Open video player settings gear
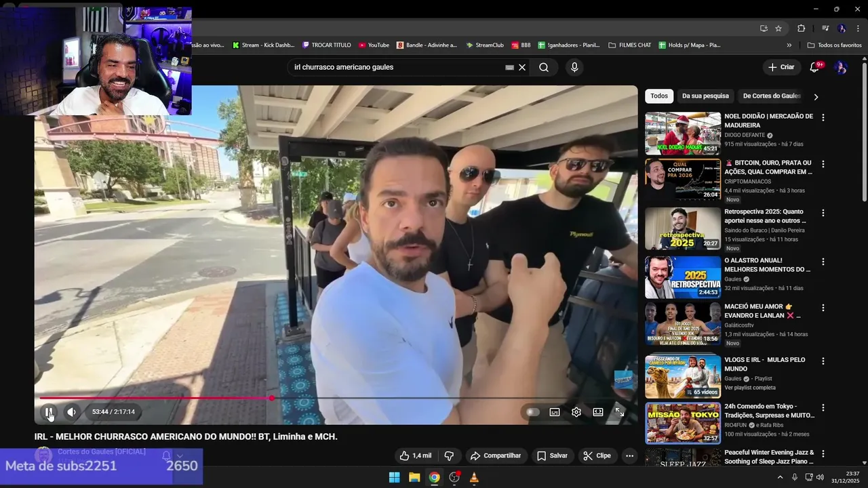The height and width of the screenshot is (488, 868). [x=576, y=411]
